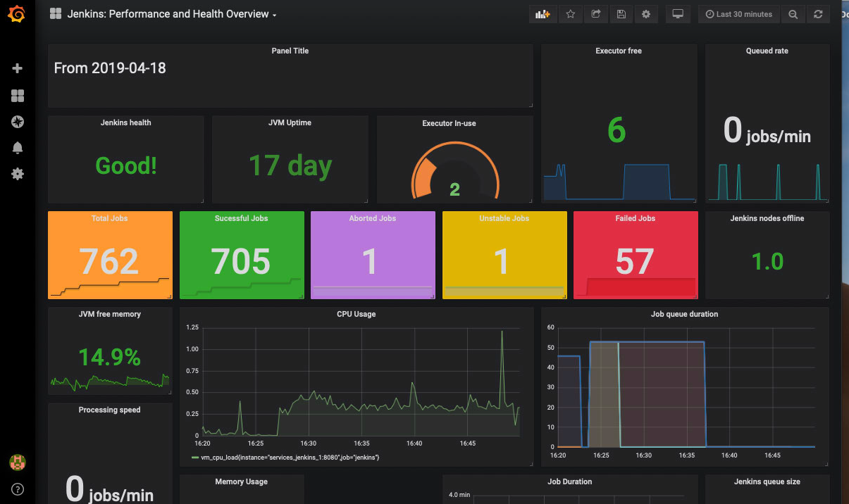The image size is (849, 504).
Task: Open the Grafana home logo
Action: (x=17, y=14)
